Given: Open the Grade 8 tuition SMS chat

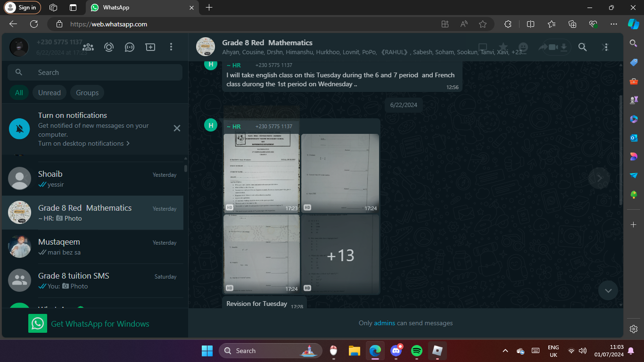Looking at the screenshot, I should click(93, 281).
